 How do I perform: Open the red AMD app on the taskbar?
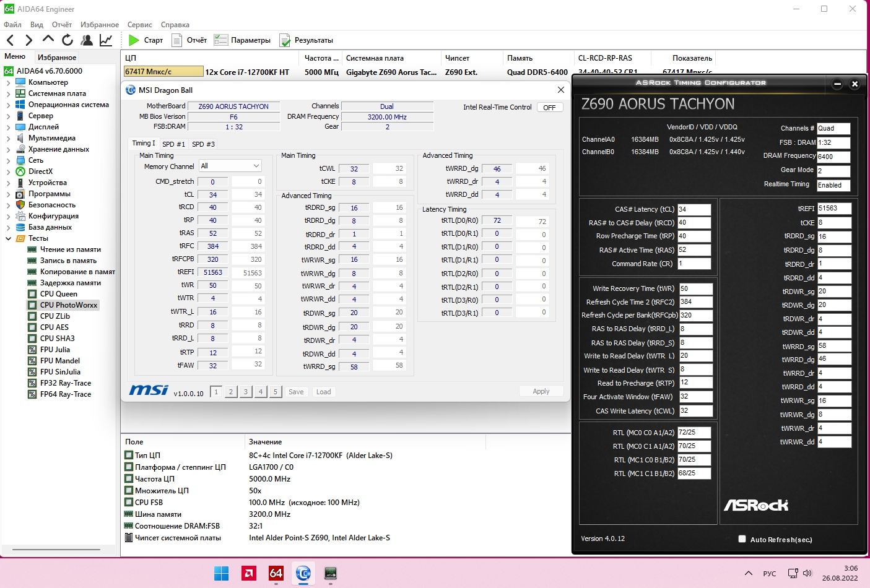click(x=249, y=574)
